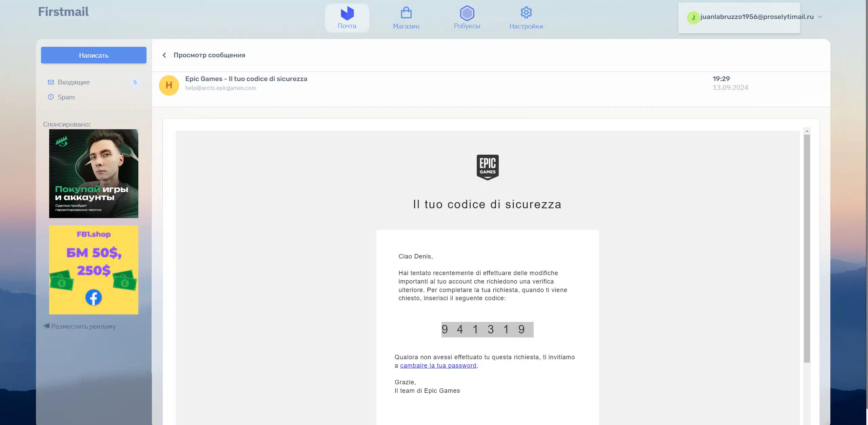Click the security code 941319 box
The width and height of the screenshot is (868, 425).
pos(487,329)
